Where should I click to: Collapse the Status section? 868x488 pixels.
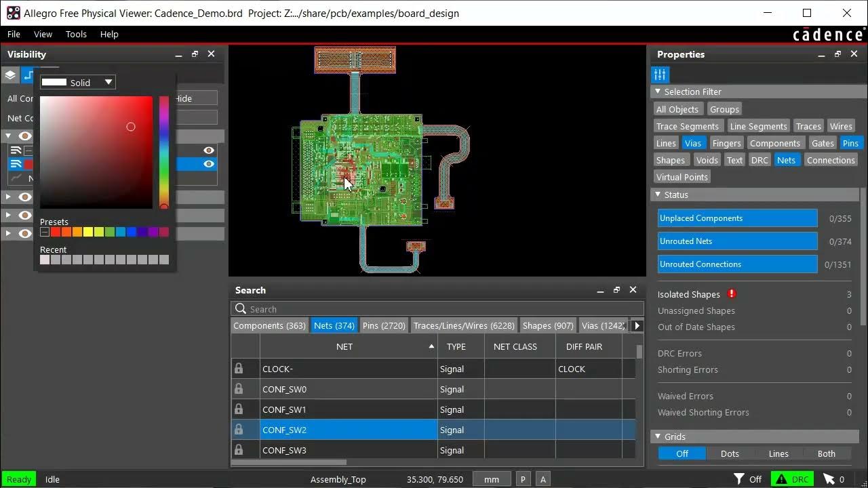[657, 195]
